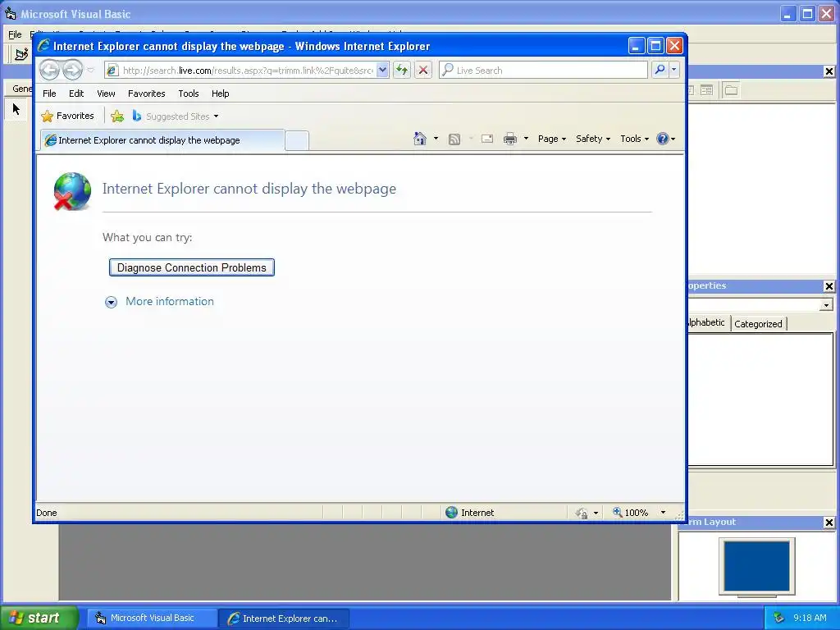This screenshot has height=630, width=840.
Task: Switch to Microsoft Visual Basic taskbar button
Action: pos(152,619)
